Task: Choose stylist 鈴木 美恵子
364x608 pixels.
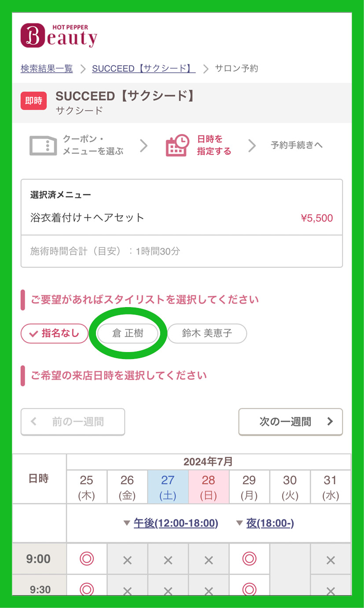Action: point(207,334)
